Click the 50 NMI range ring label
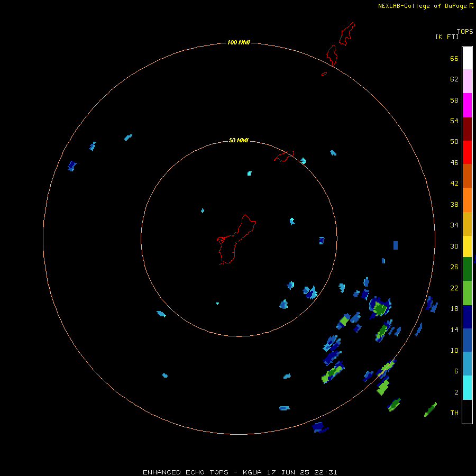This screenshot has width=476, height=476. point(239,140)
